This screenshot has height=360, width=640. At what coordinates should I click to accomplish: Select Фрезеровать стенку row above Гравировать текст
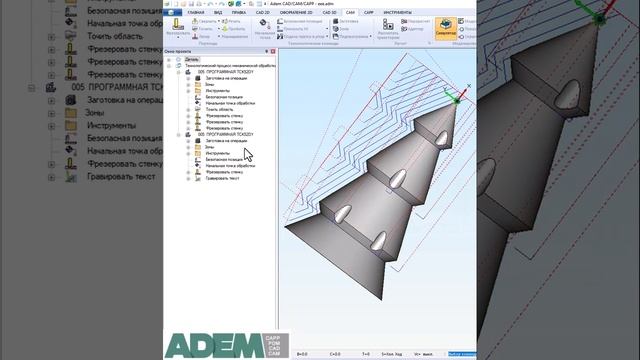point(224,172)
